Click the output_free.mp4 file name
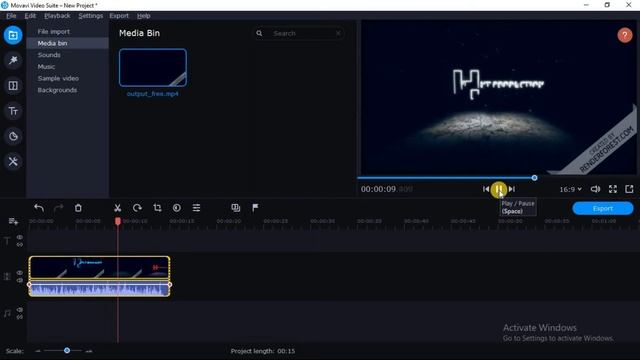Image resolution: width=640 pixels, height=360 pixels. (153, 94)
